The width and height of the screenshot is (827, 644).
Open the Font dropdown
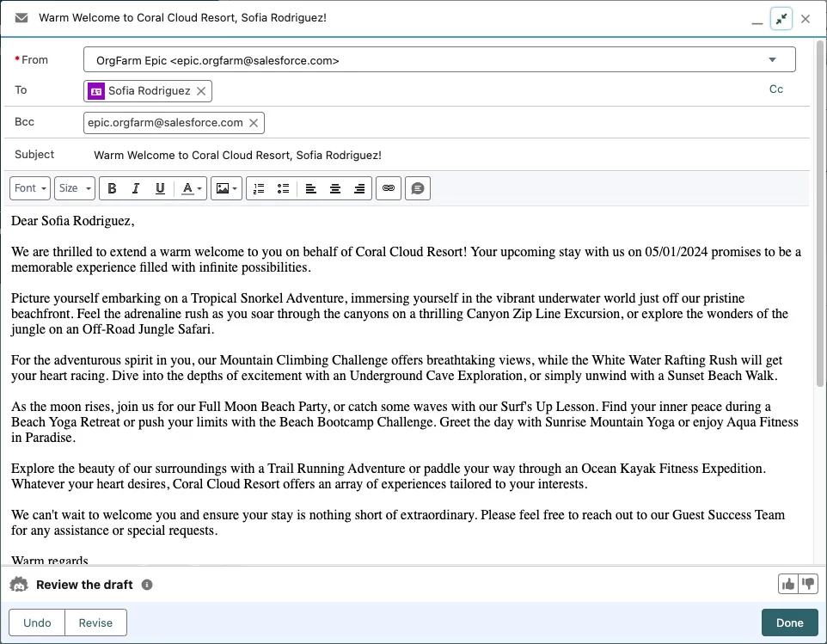point(30,188)
